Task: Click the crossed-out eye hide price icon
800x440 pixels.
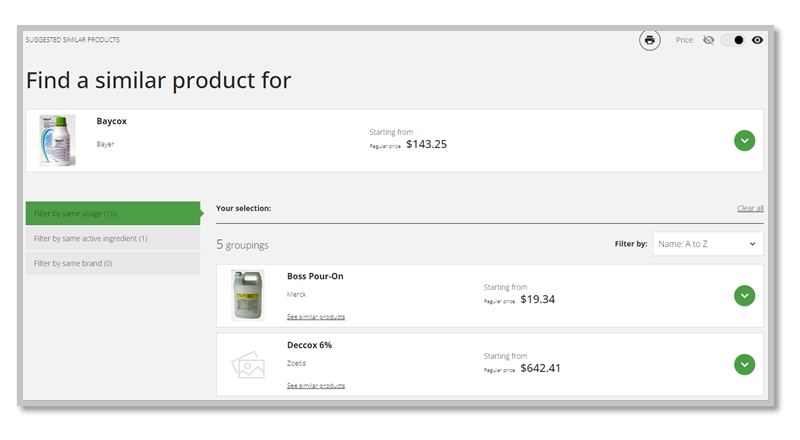Action: point(709,40)
